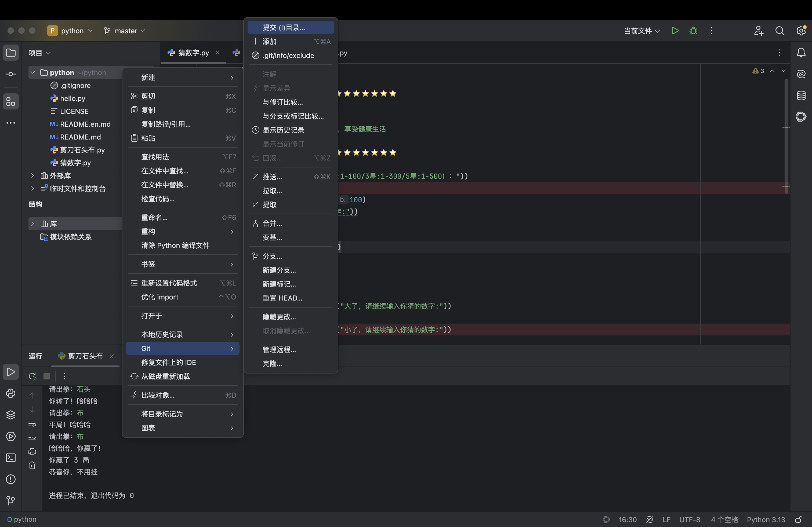Open the Terminal tool window icon
Viewport: 812px width, 527px height.
[x=10, y=458]
